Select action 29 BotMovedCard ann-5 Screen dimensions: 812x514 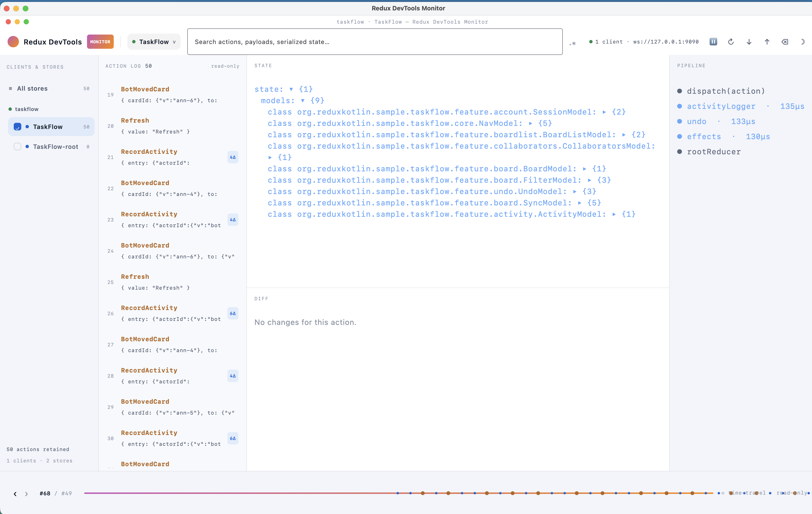click(x=173, y=407)
